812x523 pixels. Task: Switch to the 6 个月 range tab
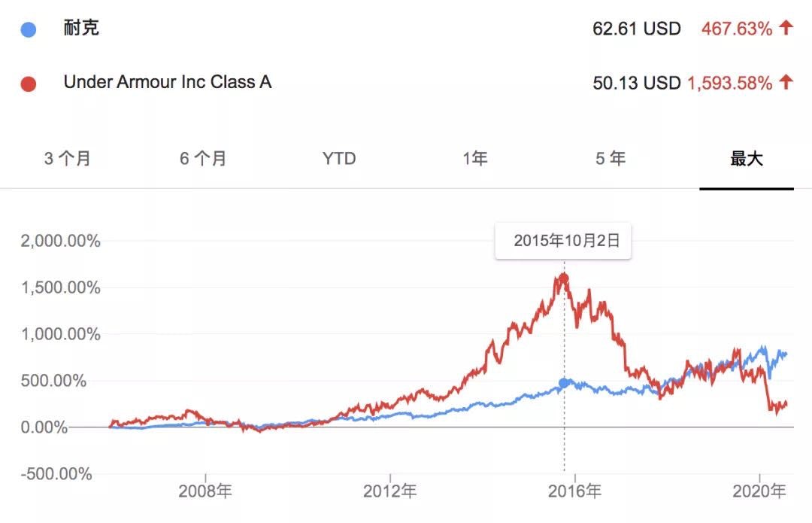(203, 159)
